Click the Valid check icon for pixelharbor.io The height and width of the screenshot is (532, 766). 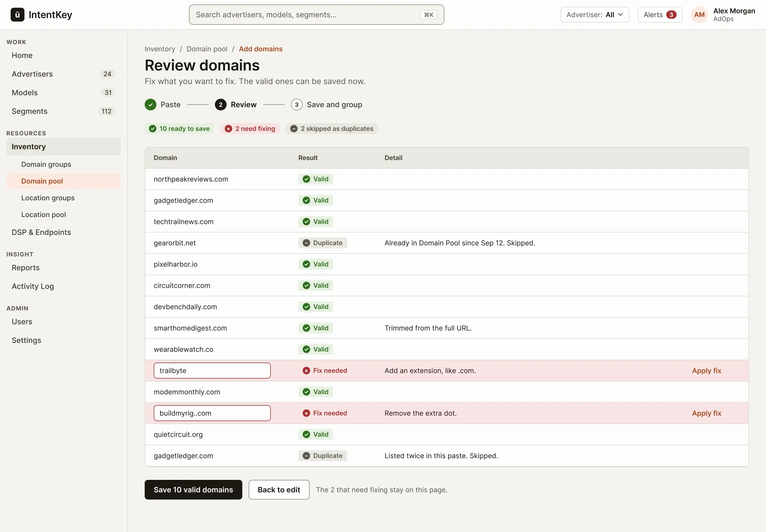306,264
